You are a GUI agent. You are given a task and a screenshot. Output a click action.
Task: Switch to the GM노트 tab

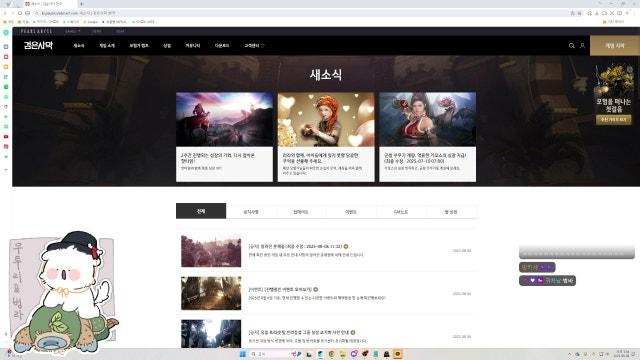click(x=401, y=212)
